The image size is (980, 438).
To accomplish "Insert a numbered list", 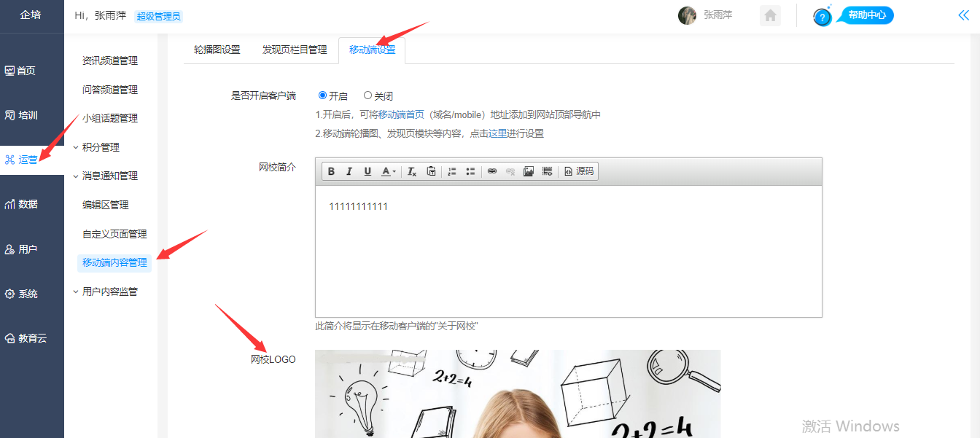I will point(452,171).
